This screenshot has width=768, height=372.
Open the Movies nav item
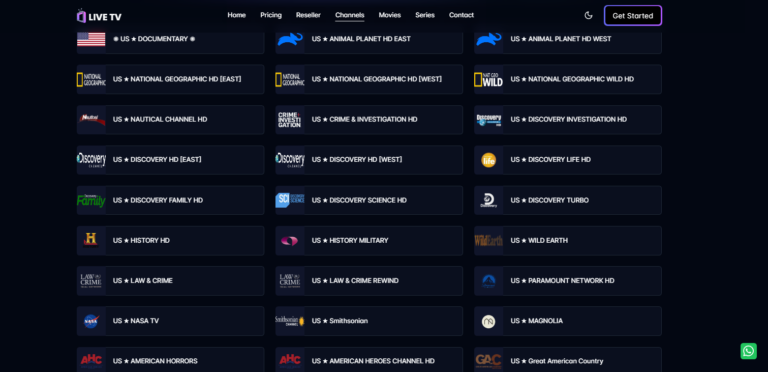(x=390, y=15)
